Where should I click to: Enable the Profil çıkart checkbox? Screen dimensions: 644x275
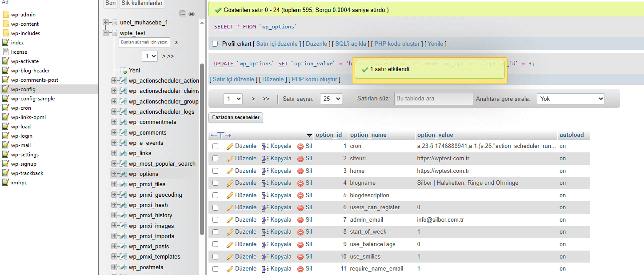(215, 44)
